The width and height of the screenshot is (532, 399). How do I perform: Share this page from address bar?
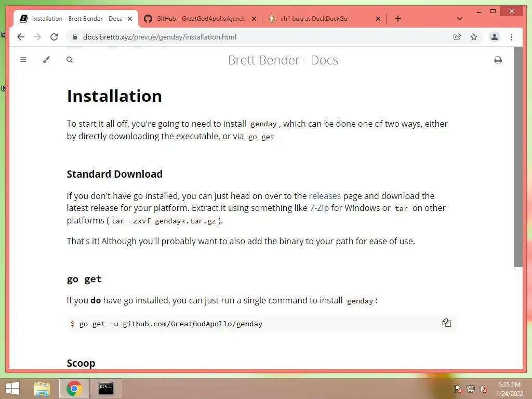coord(457,37)
